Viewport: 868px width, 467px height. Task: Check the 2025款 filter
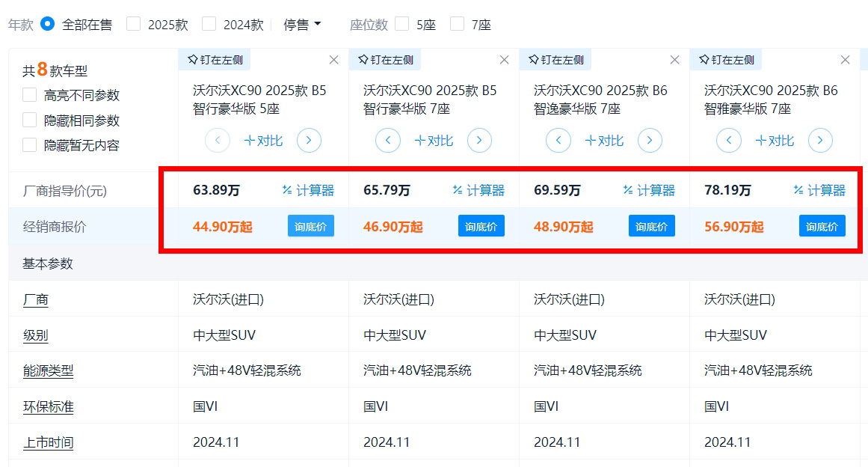point(133,24)
